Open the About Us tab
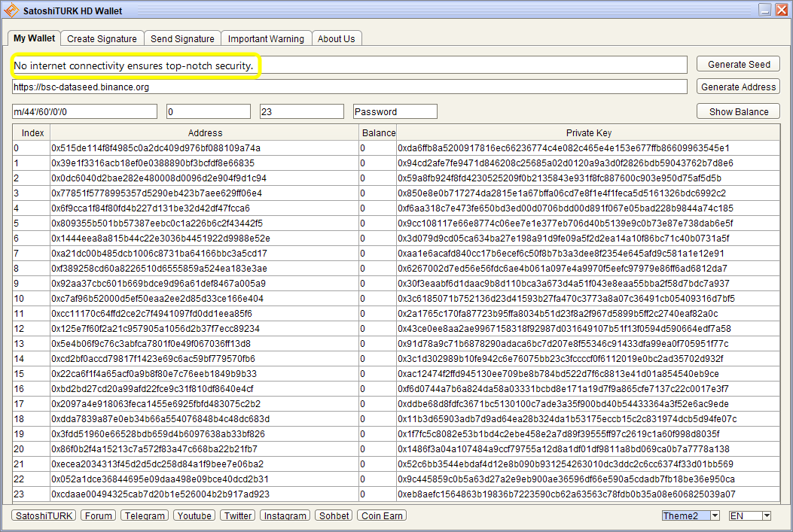The height and width of the screenshot is (532, 793). [x=337, y=39]
